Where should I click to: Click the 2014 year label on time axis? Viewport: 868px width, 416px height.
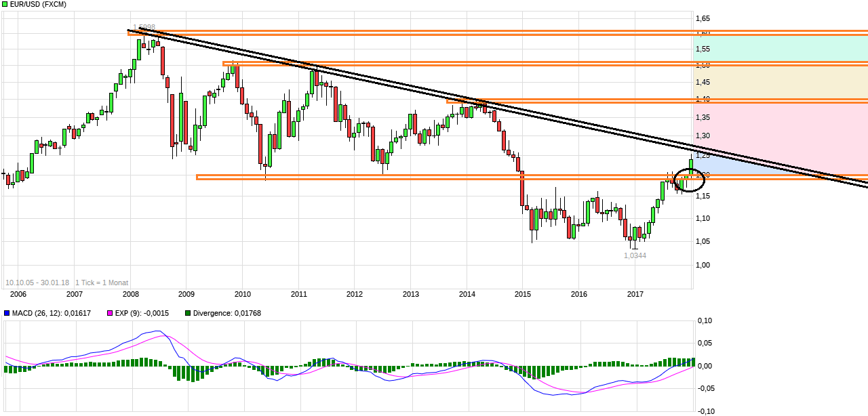point(467,294)
